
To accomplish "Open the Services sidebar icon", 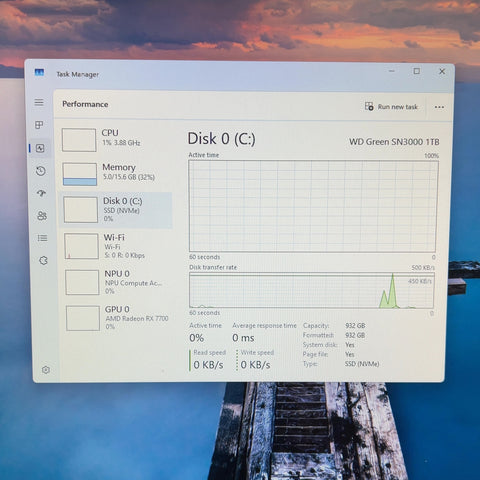I will (43, 260).
